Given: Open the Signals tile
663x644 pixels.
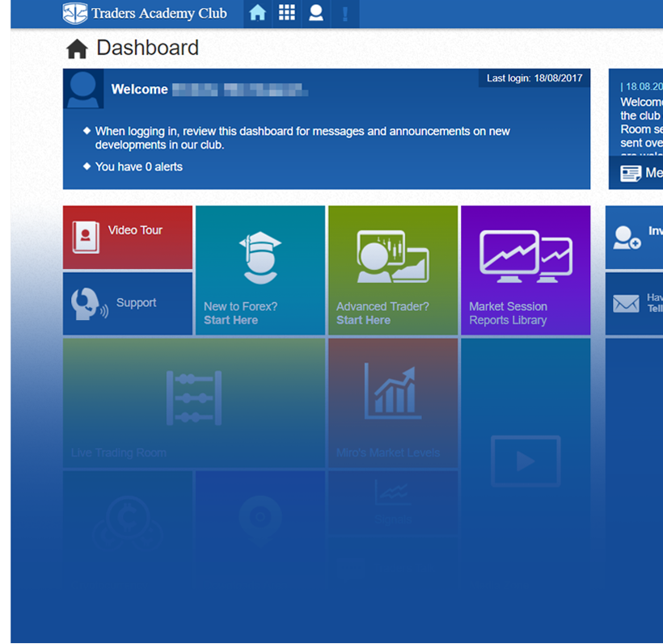Looking at the screenshot, I should tap(393, 502).
